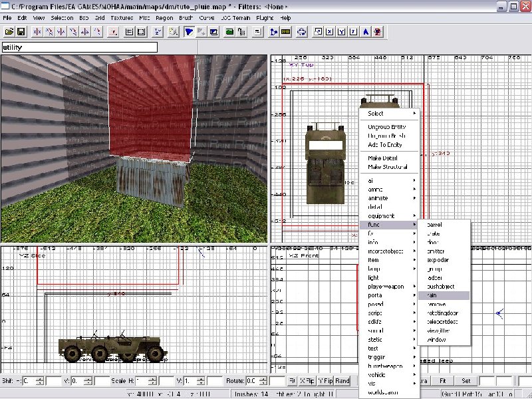Click the overlapping windows toolbar icon
Screen dimensions: 532x399
[318, 32]
